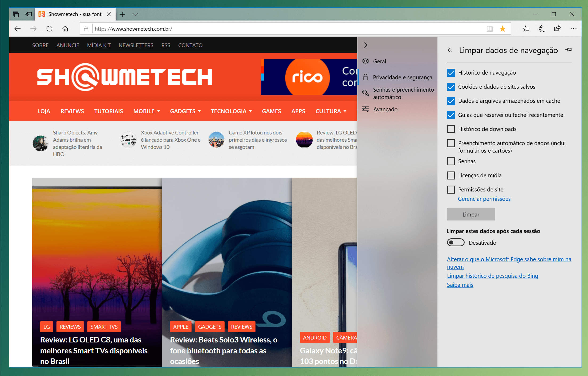Image resolution: width=588 pixels, height=376 pixels.
Task: Expand the MOBILE dropdown menu
Action: tap(147, 111)
